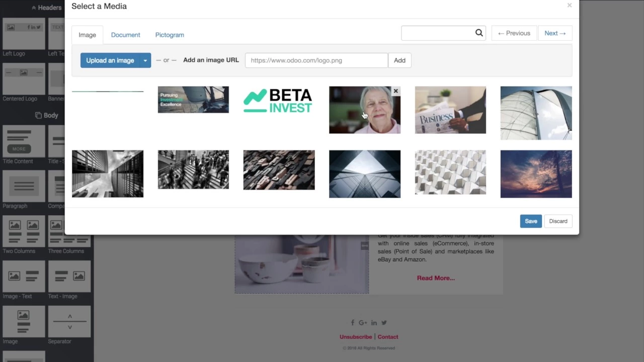Screen dimensions: 644x362
Task: Go to Previous media page
Action: coord(514,33)
